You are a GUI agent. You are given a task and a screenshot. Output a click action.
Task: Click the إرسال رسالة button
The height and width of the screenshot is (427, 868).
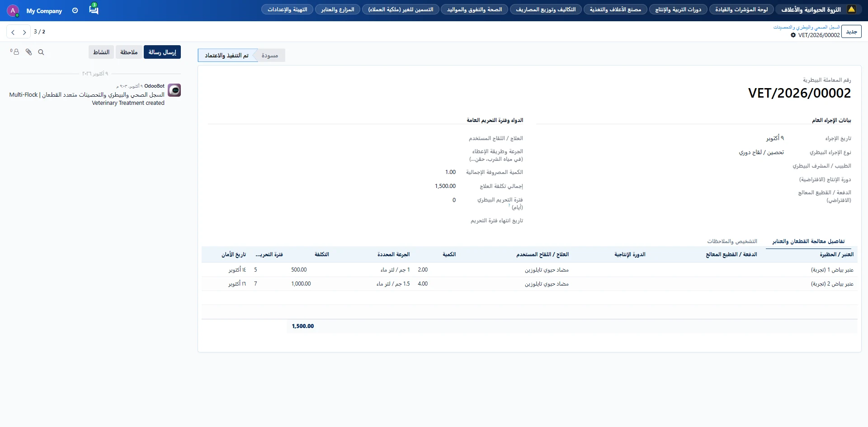[162, 52]
